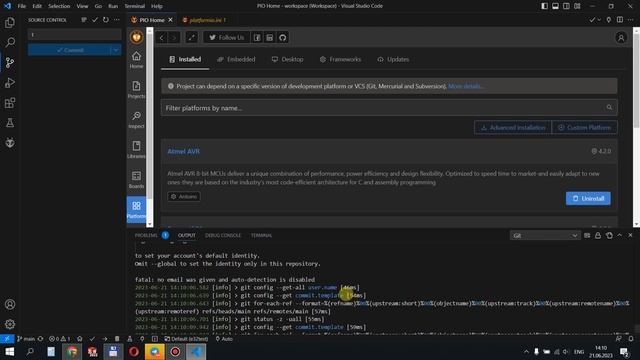This screenshot has width=640, height=360.
Task: Focus the Filter platforms by name field
Action: pos(389,108)
